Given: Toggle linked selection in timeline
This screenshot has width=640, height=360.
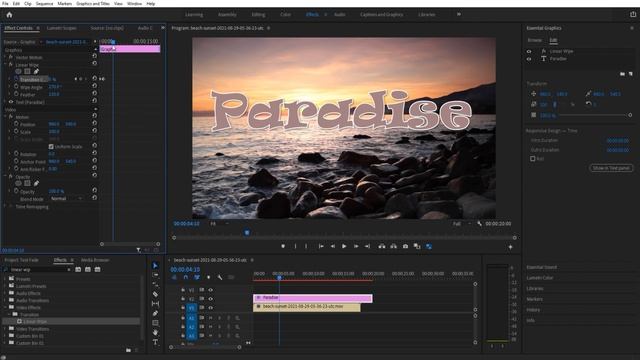Looking at the screenshot, I should coord(197,277).
